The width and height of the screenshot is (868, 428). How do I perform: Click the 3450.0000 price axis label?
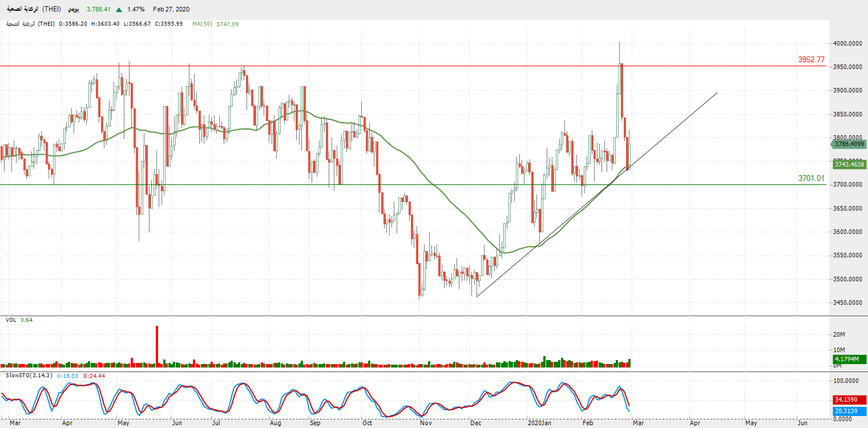tap(847, 303)
